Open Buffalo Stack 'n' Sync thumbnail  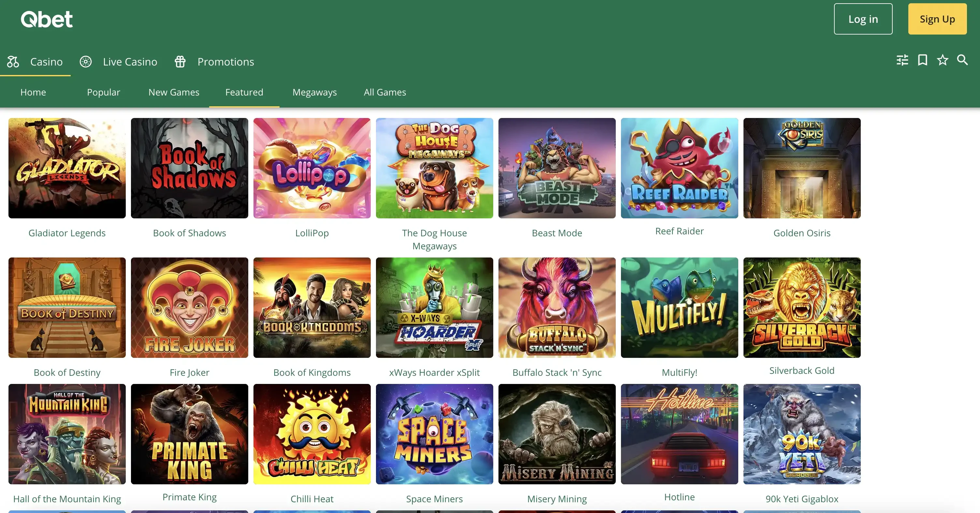click(x=557, y=307)
